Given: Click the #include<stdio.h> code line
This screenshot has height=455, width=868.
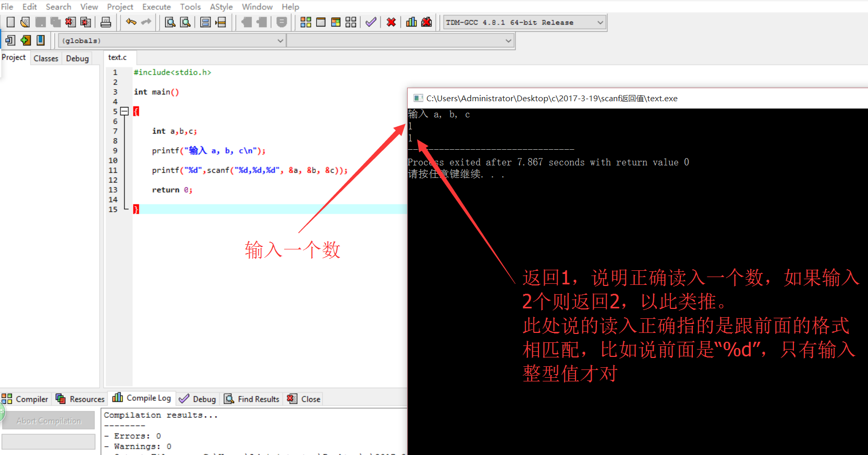Looking at the screenshot, I should click(173, 73).
